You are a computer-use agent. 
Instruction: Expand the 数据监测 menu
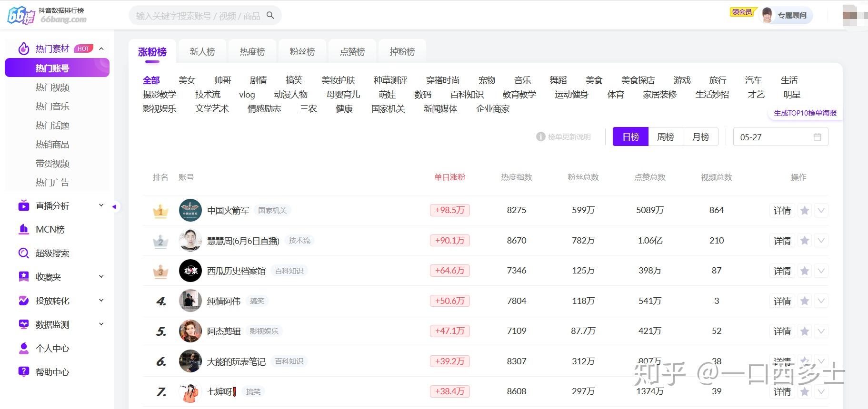(x=101, y=324)
